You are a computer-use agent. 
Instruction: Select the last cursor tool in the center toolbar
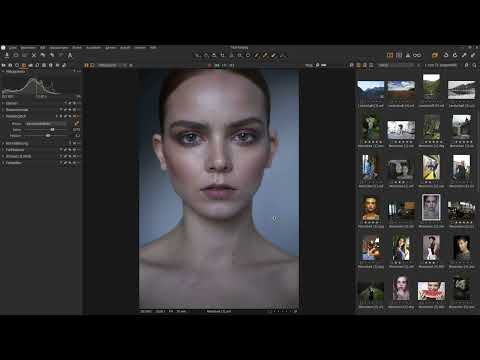[x=283, y=55]
